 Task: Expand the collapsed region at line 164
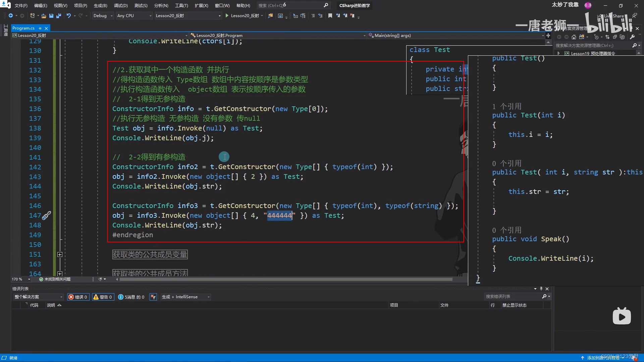60,273
